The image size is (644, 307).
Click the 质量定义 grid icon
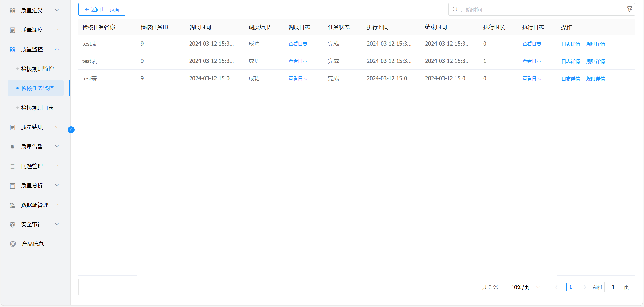12,11
